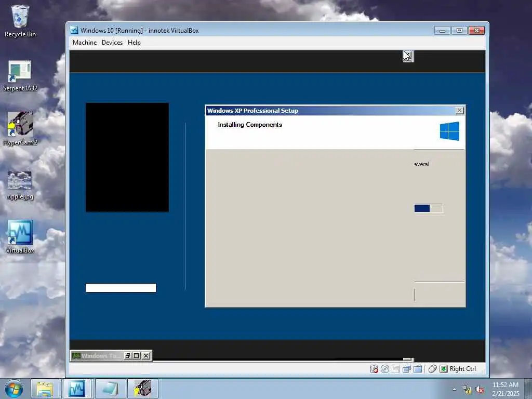This screenshot has width=532, height=399.
Task: Select the VirtualBox desktop shortcut
Action: click(x=20, y=237)
